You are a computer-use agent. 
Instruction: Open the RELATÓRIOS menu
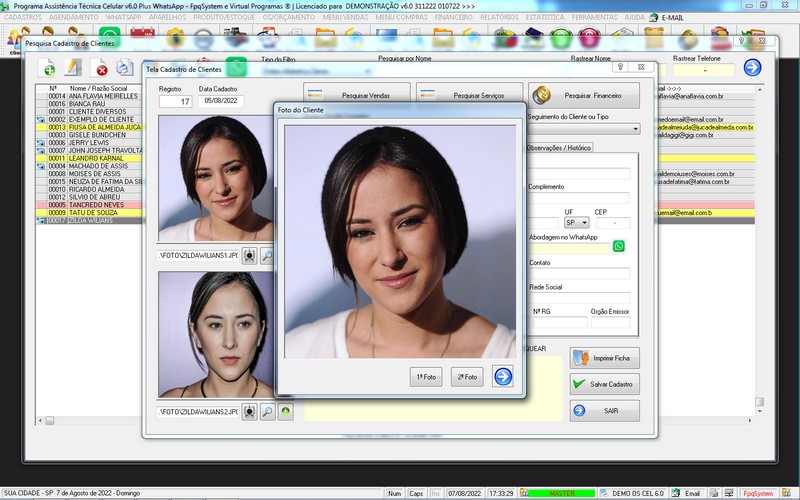[x=499, y=17]
